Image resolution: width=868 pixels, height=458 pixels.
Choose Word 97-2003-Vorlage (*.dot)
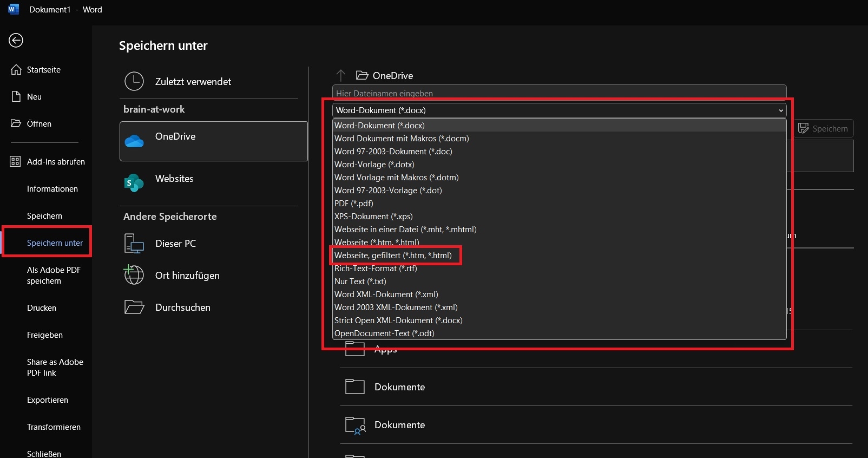[x=559, y=190]
